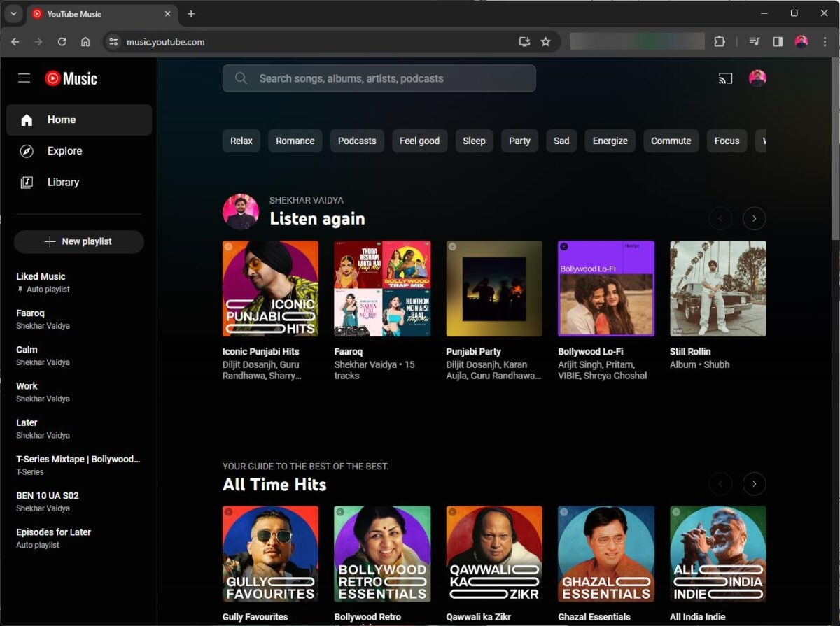The height and width of the screenshot is (626, 840).
Task: Select the Romance mood chip
Action: point(295,141)
